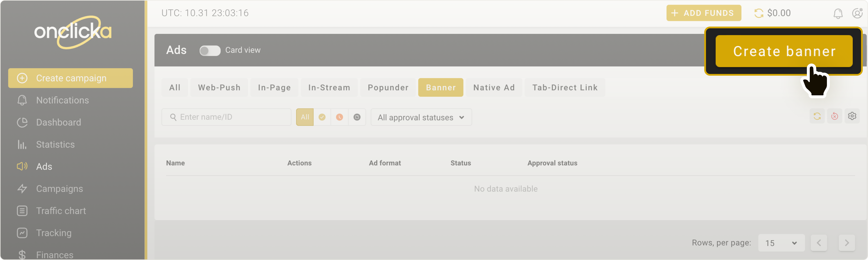This screenshot has width=868, height=260.
Task: Filter by approved status checkmark filter
Action: pos(322,117)
